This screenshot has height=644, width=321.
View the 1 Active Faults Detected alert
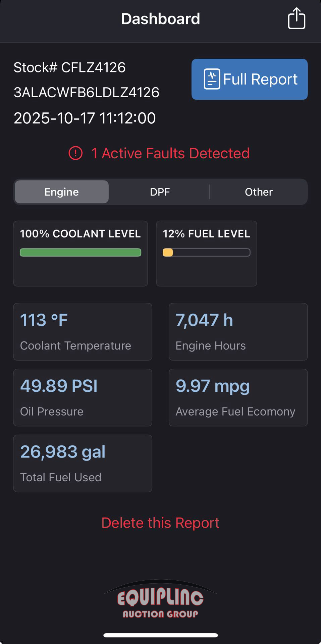pyautogui.click(x=170, y=153)
